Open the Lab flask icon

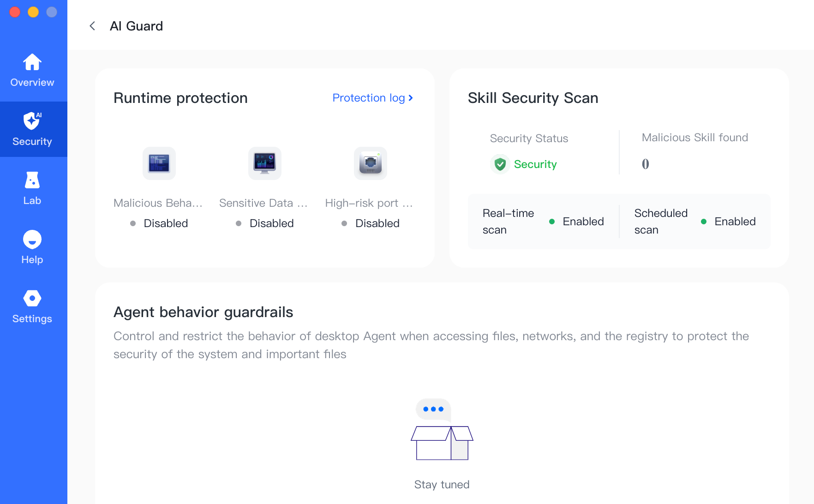[32, 180]
